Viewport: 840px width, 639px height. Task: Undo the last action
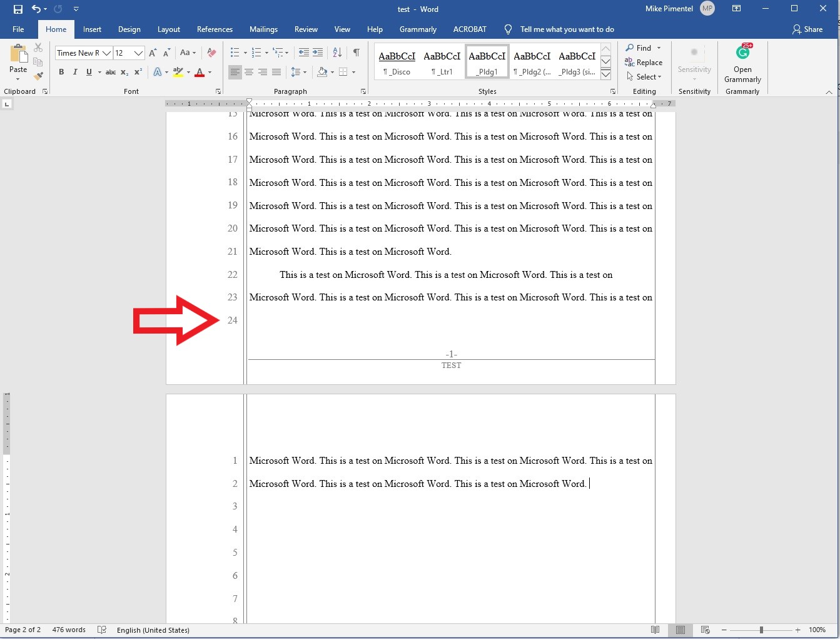36,9
